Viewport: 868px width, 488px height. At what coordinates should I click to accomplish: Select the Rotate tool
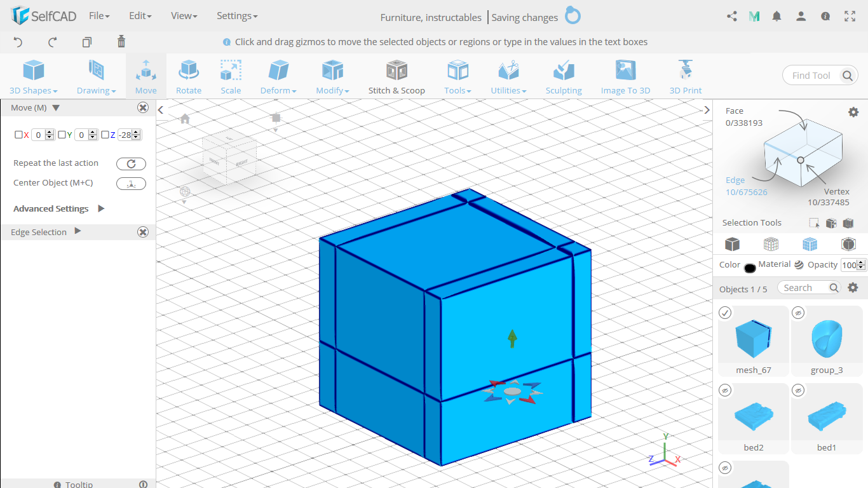coord(189,76)
